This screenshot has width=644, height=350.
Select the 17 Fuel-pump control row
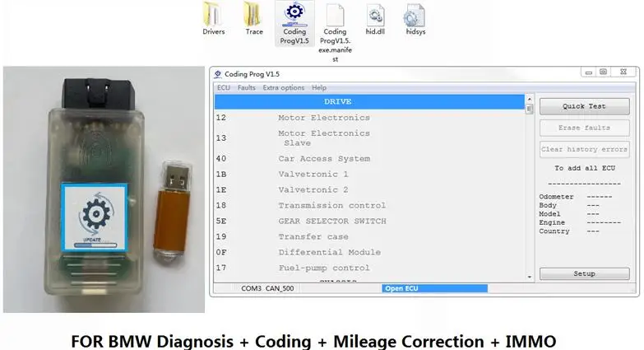(x=369, y=268)
